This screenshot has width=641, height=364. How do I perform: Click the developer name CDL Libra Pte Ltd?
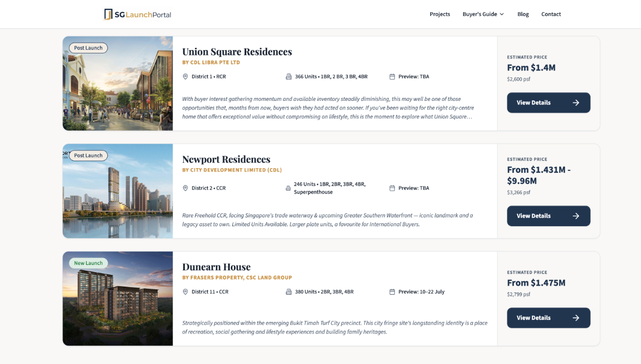pos(211,62)
